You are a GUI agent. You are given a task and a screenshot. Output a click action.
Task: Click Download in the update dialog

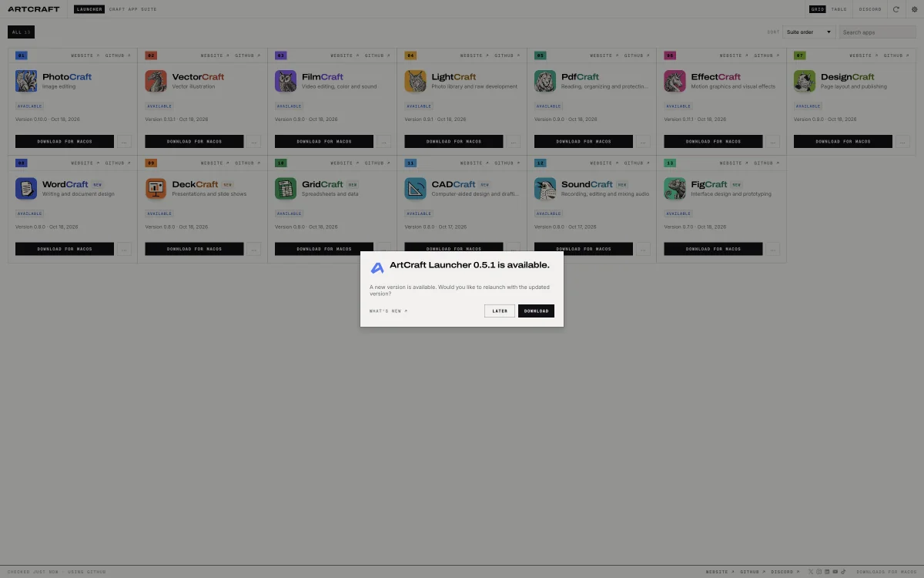coord(536,311)
